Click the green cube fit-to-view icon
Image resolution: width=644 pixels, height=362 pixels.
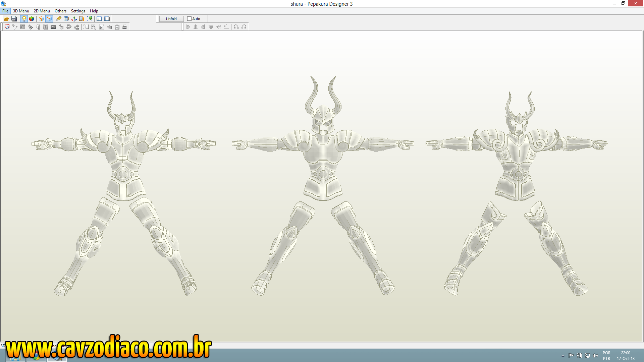(x=90, y=19)
